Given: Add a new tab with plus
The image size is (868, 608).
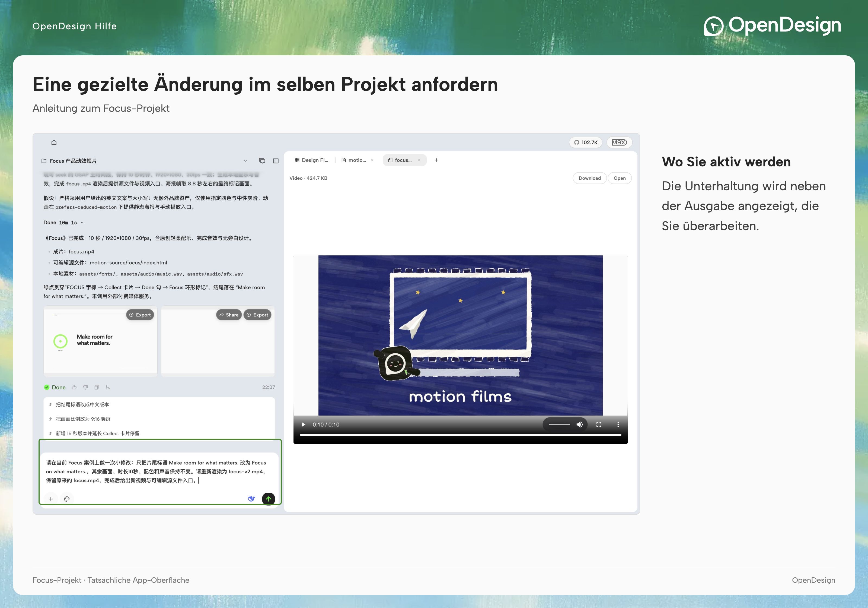Looking at the screenshot, I should click(436, 160).
